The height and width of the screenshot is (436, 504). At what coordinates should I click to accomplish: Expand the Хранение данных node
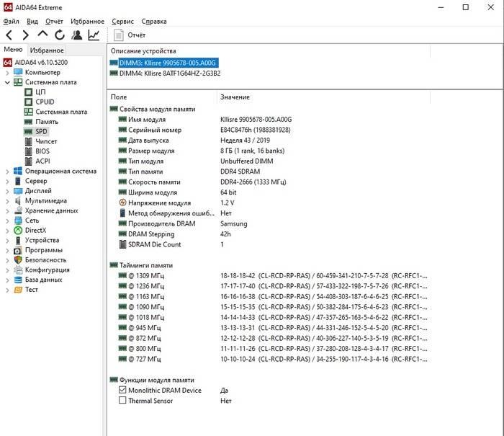pos(7,210)
